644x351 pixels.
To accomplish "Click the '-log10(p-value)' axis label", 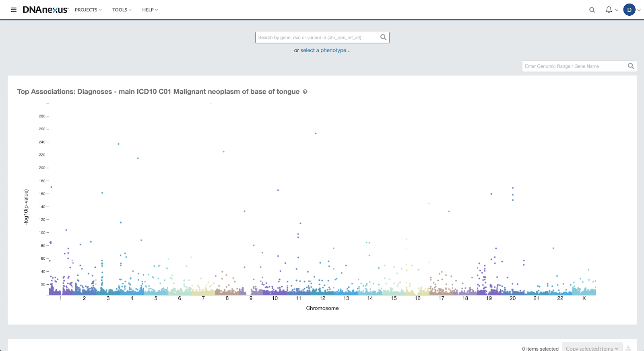I will click(x=26, y=207).
